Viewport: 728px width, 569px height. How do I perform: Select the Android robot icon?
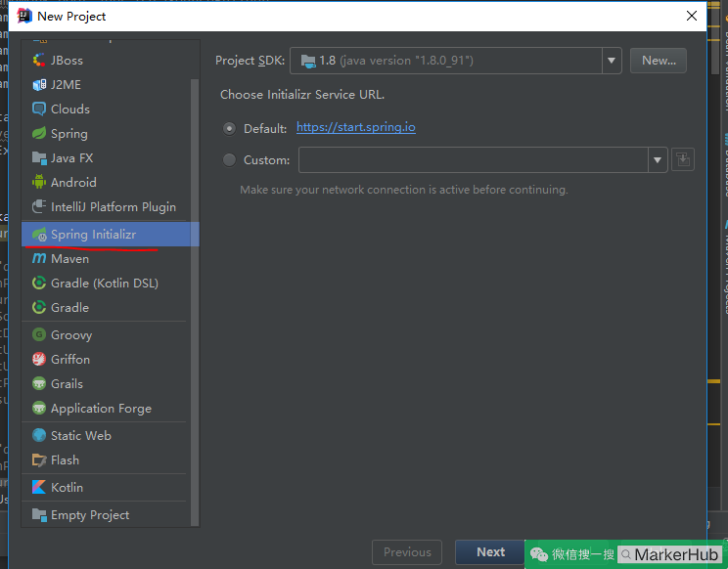39,182
